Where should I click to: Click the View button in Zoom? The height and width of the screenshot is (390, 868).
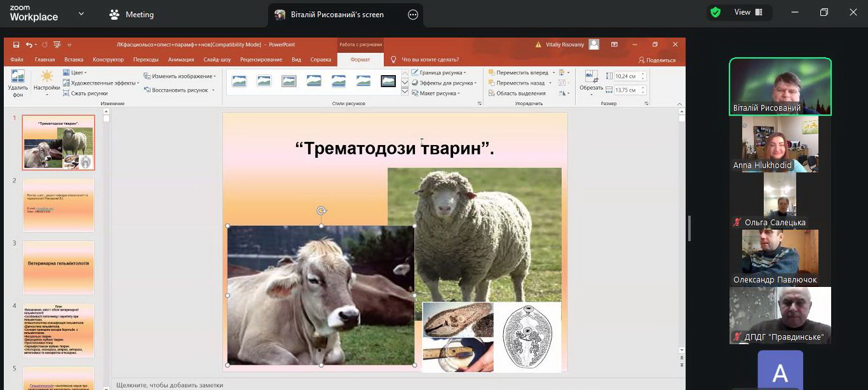tap(747, 12)
